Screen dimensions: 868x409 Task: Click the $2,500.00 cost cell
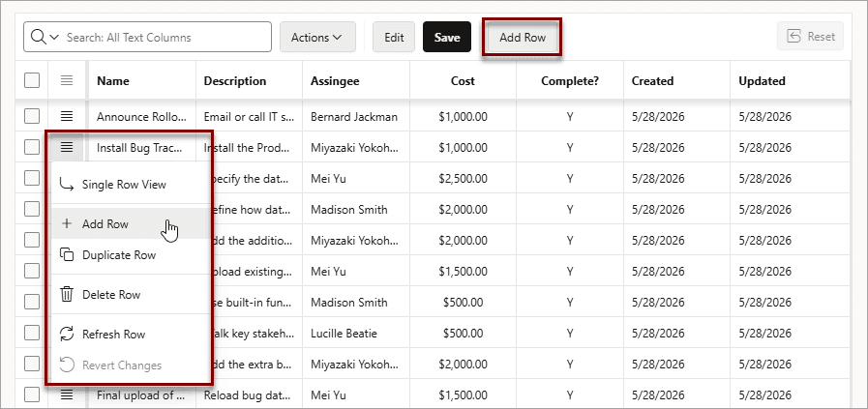pyautogui.click(x=463, y=179)
